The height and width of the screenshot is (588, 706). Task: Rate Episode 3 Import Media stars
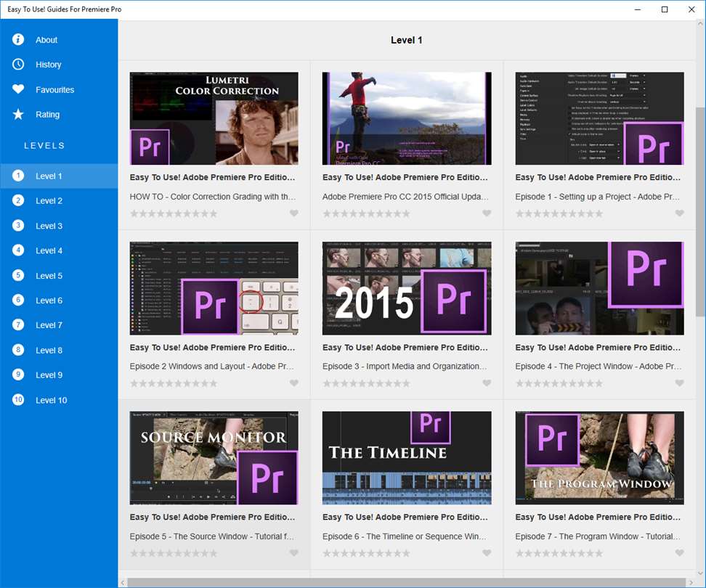366,383
